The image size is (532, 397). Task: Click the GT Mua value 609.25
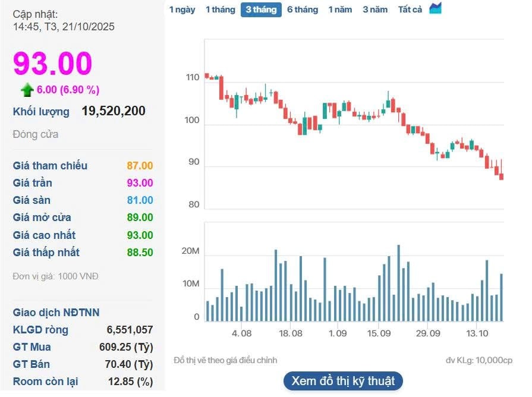tap(127, 347)
